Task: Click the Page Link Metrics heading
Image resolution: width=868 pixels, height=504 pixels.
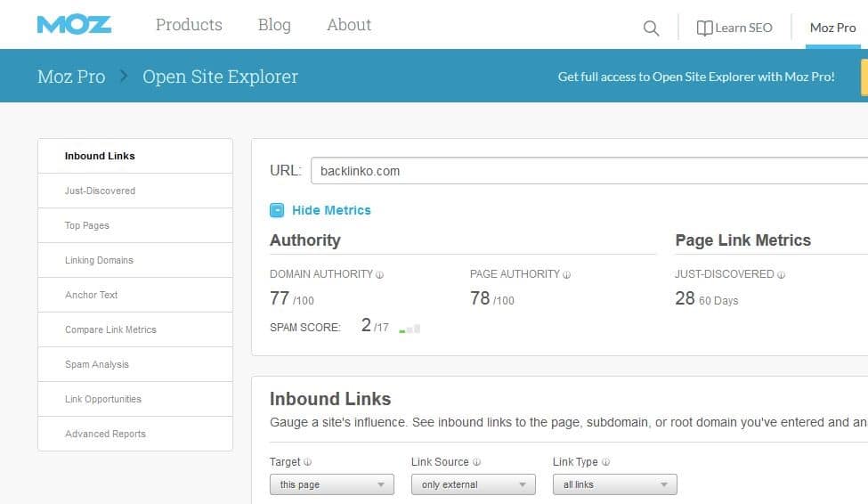Action: pos(742,240)
